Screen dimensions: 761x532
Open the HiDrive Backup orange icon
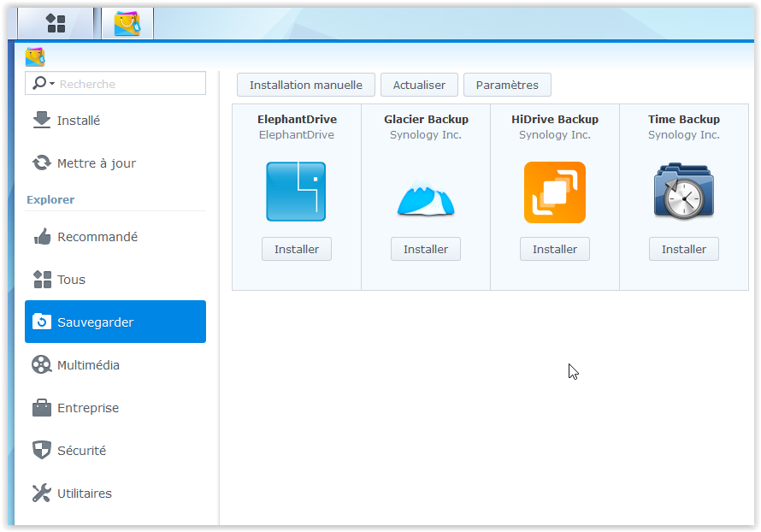[555, 192]
